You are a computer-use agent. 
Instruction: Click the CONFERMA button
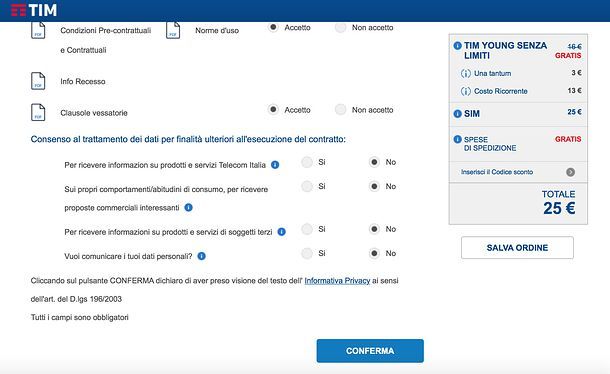tap(370, 351)
